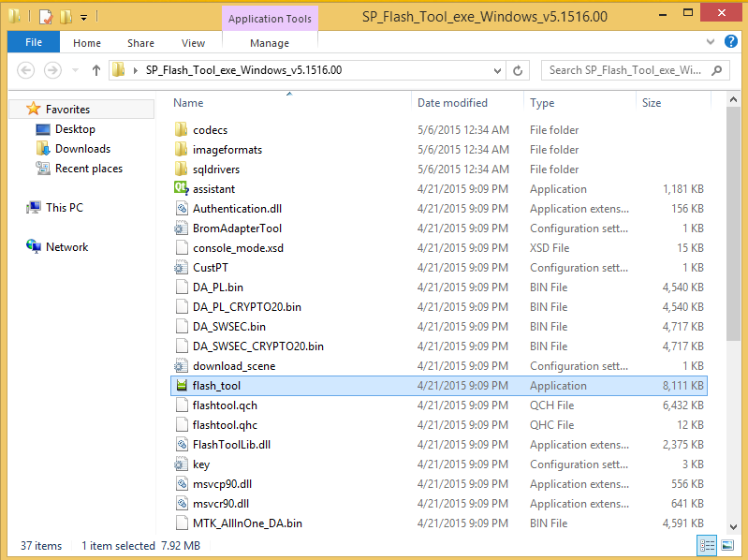Click the Qt assistant application icon

point(182,188)
